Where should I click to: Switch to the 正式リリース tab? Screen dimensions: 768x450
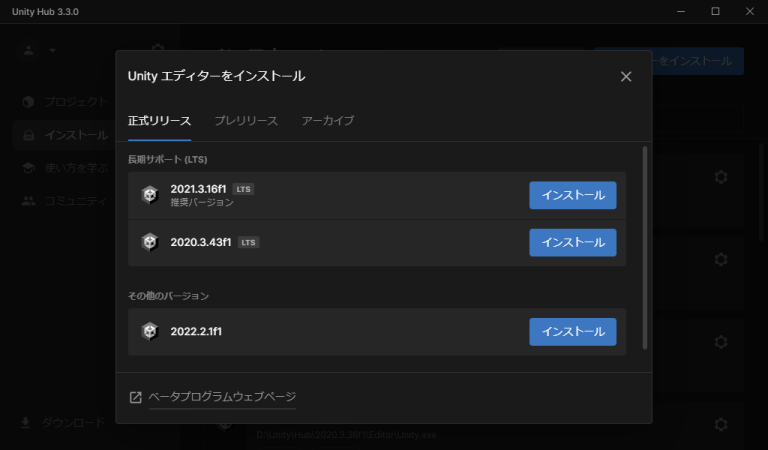pyautogui.click(x=159, y=121)
